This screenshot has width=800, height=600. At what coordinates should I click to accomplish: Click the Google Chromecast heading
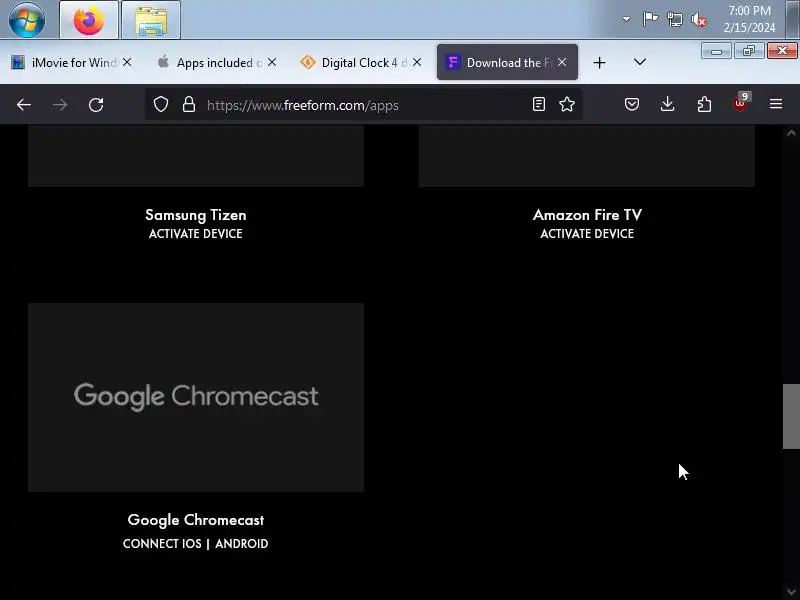click(x=196, y=520)
